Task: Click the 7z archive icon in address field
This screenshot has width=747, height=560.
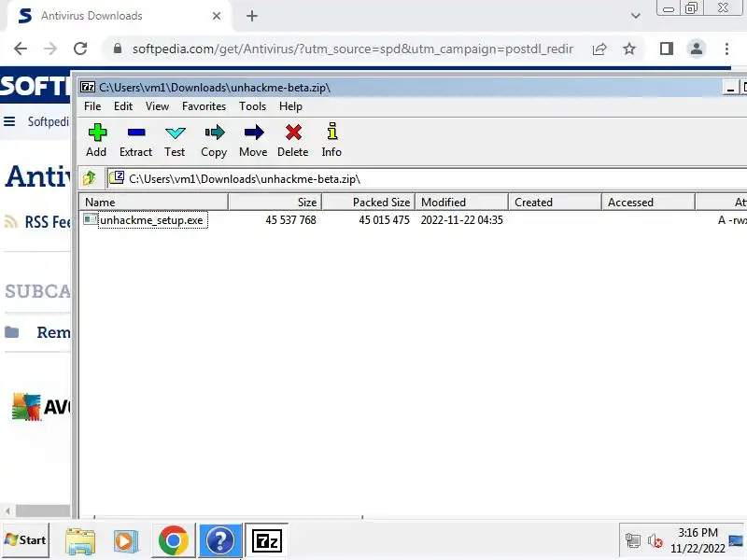Action: point(117,177)
